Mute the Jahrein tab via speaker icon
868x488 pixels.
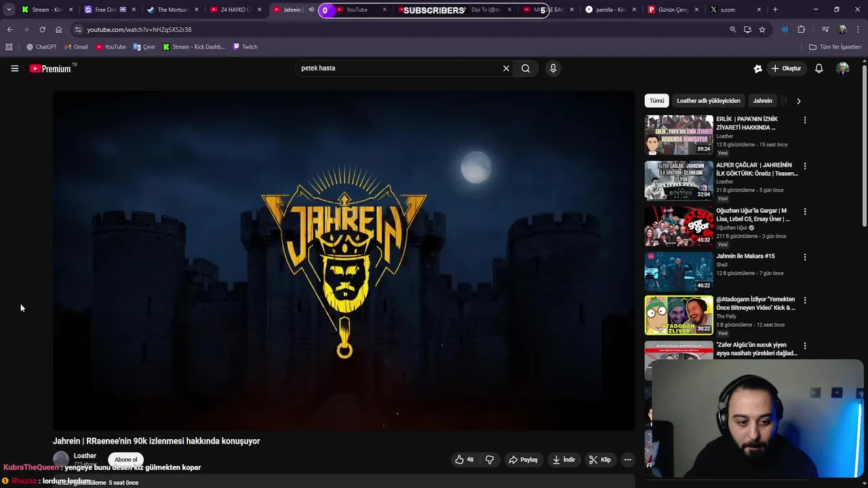(x=311, y=9)
